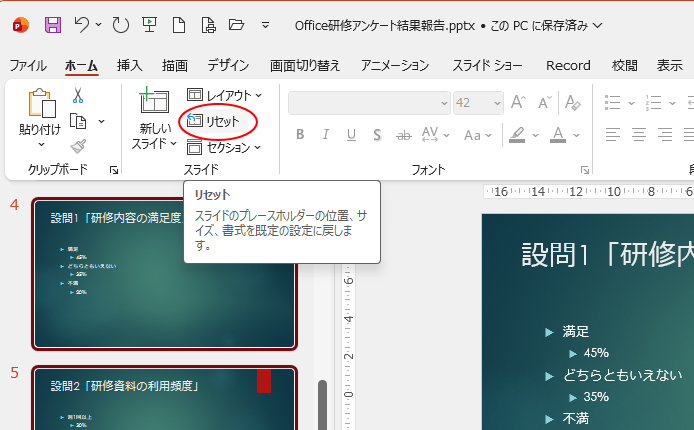Open the レイアウト menu
694x430 pixels.
coord(224,95)
